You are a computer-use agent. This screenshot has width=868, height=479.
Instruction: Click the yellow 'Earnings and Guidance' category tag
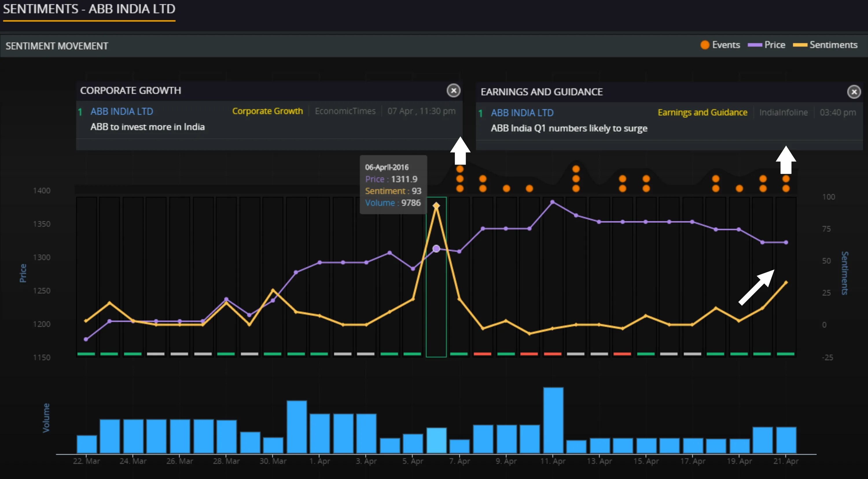coord(703,113)
